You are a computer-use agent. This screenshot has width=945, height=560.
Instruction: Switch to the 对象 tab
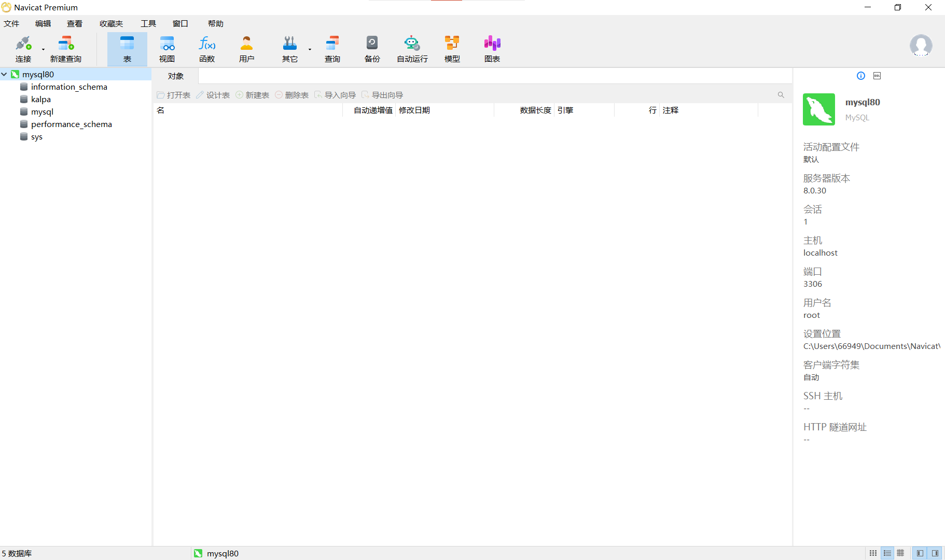(176, 76)
